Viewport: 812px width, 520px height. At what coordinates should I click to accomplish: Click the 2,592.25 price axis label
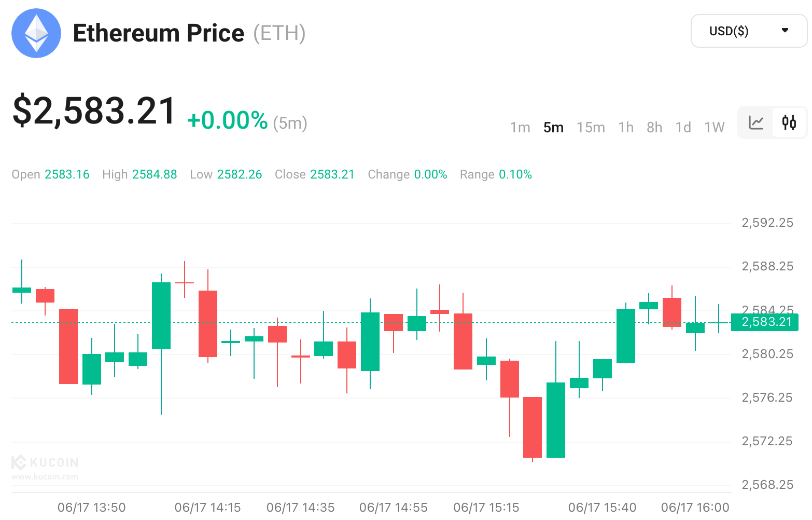coord(767,223)
